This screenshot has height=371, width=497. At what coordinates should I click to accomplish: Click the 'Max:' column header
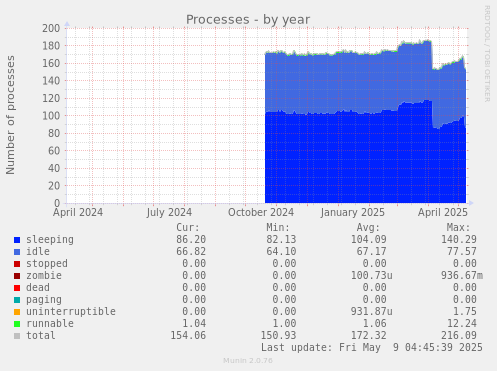pos(458,228)
